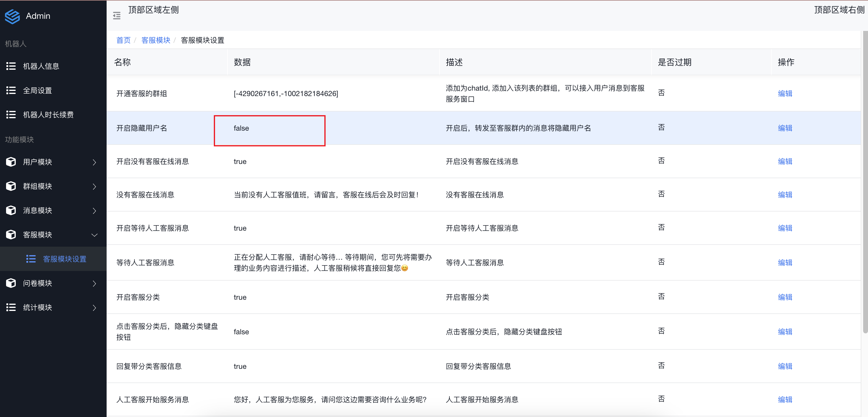The height and width of the screenshot is (417, 868).
Task: Click the false value of 开启隐藏用户名
Action: point(241,128)
